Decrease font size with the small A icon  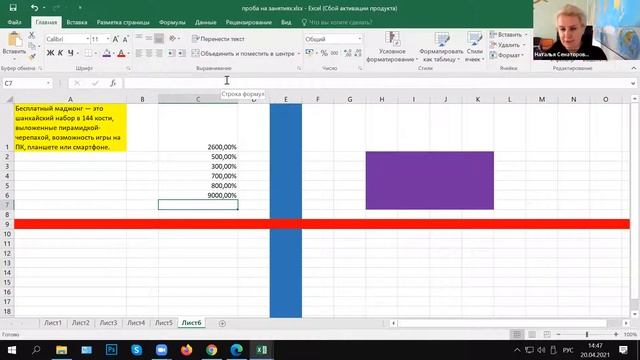coord(125,39)
